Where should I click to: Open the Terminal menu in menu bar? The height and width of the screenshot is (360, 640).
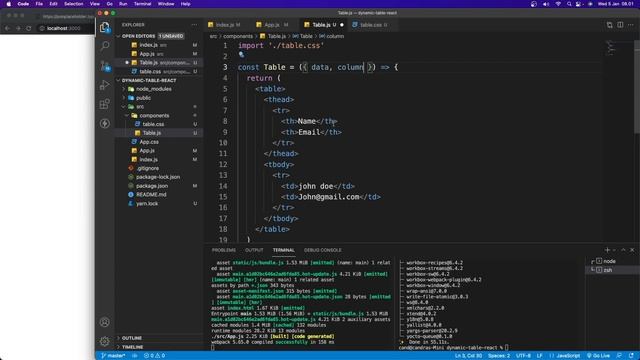click(x=142, y=4)
